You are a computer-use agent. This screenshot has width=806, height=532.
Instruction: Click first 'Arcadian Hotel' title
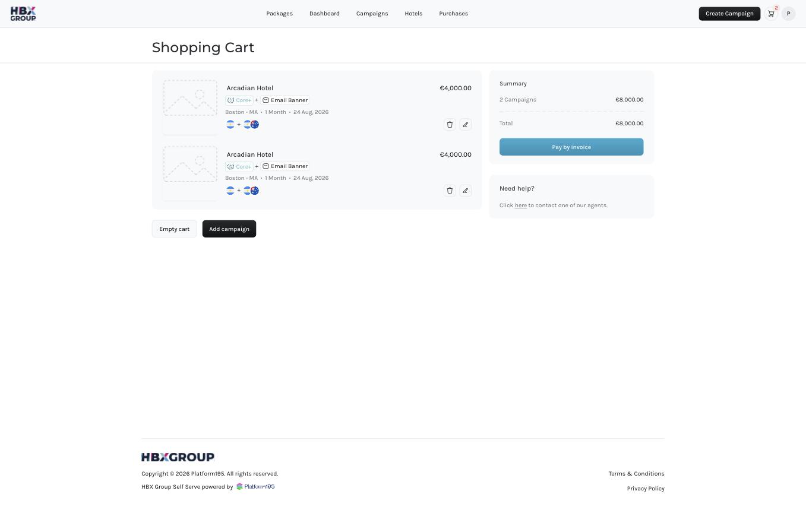[x=249, y=88]
